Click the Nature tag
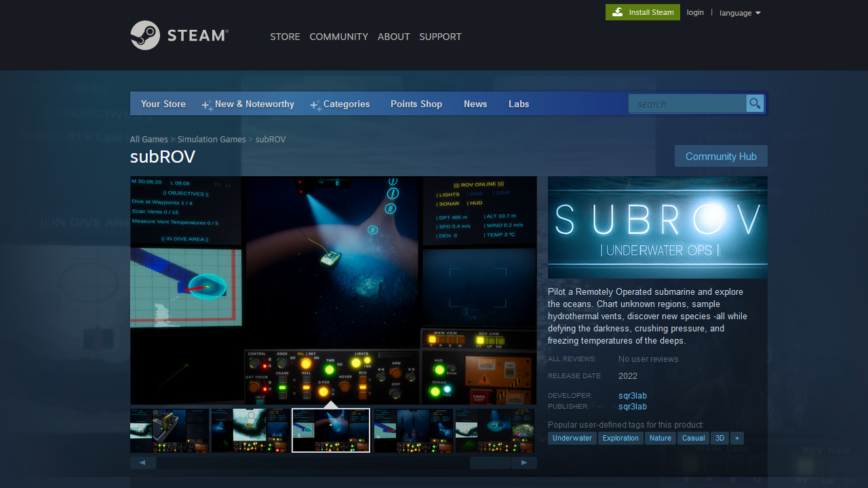Image resolution: width=868 pixels, height=488 pixels. click(x=660, y=438)
